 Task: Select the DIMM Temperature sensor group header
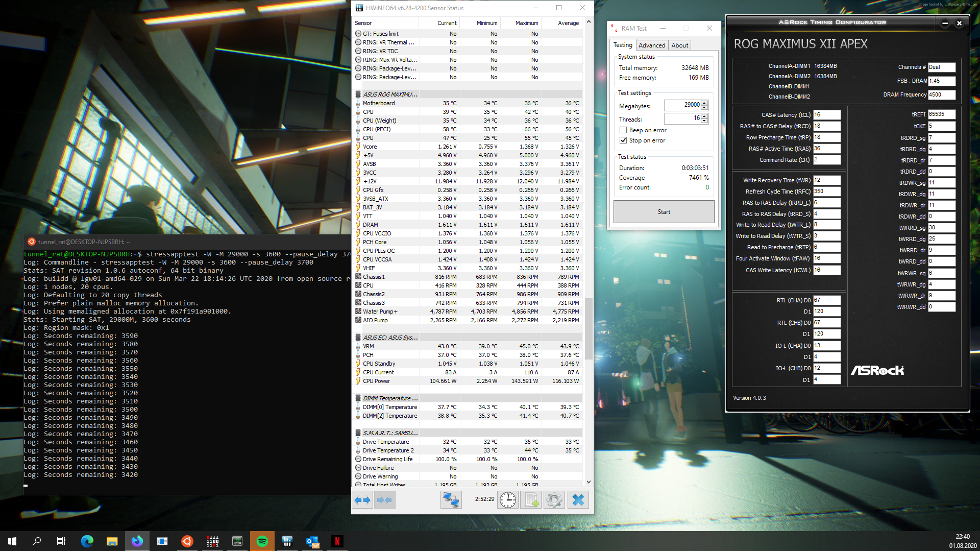tap(468, 398)
